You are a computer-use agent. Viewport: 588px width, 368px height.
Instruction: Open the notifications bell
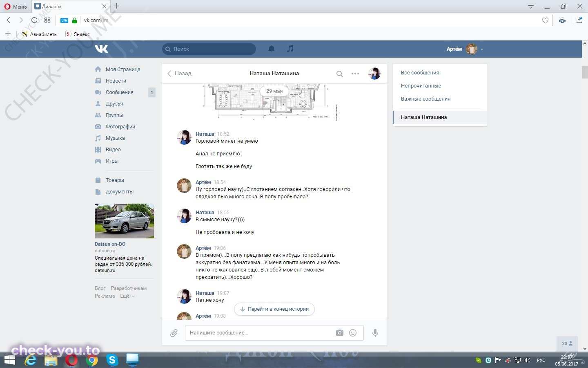click(x=272, y=49)
